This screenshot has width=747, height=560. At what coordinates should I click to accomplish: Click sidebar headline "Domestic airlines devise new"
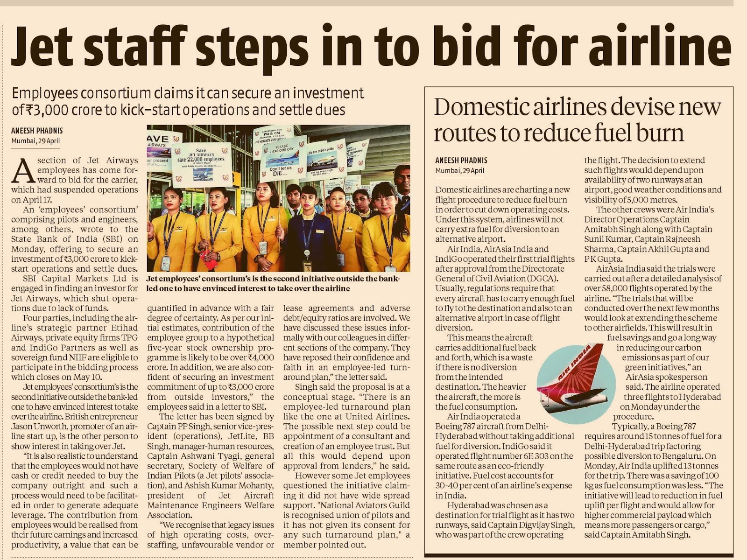tap(578, 108)
